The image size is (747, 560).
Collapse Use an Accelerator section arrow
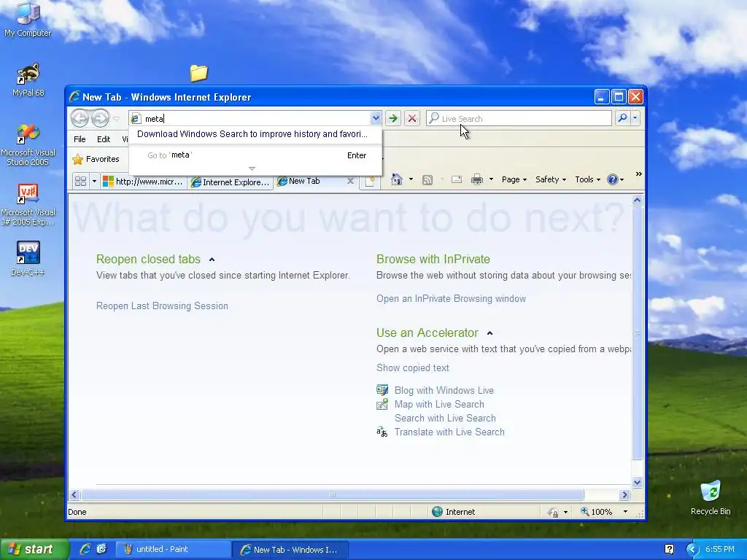[489, 333]
